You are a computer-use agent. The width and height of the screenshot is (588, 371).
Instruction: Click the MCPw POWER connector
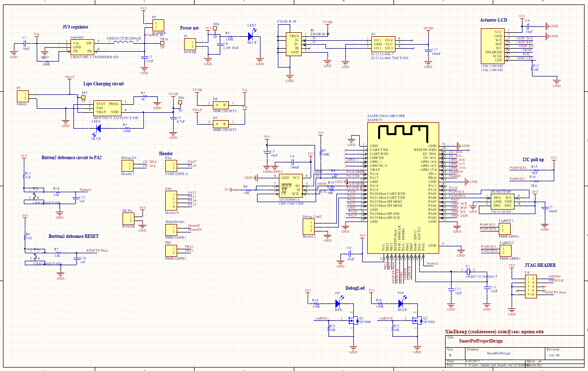128,219
